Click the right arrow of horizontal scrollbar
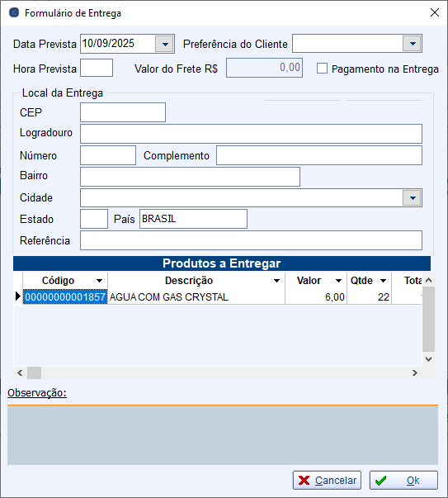The height and width of the screenshot is (498, 448). (415, 372)
